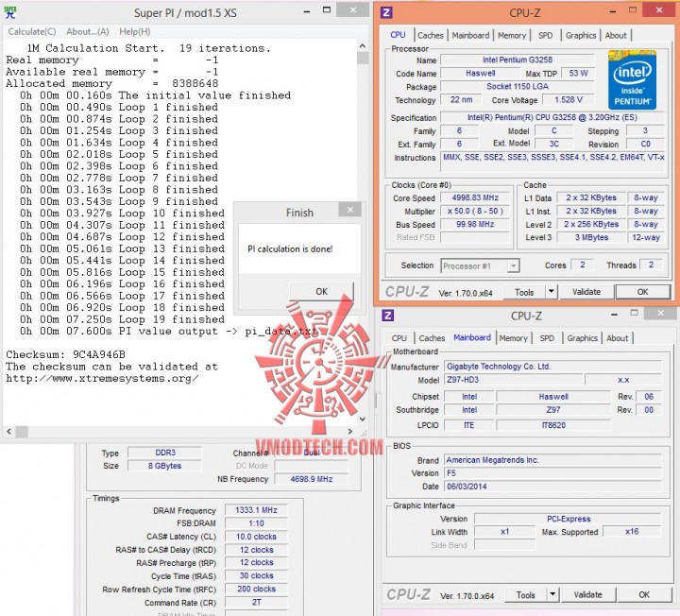This screenshot has height=616, width=680.
Task: Open About menu in Super PI
Action: (x=88, y=32)
